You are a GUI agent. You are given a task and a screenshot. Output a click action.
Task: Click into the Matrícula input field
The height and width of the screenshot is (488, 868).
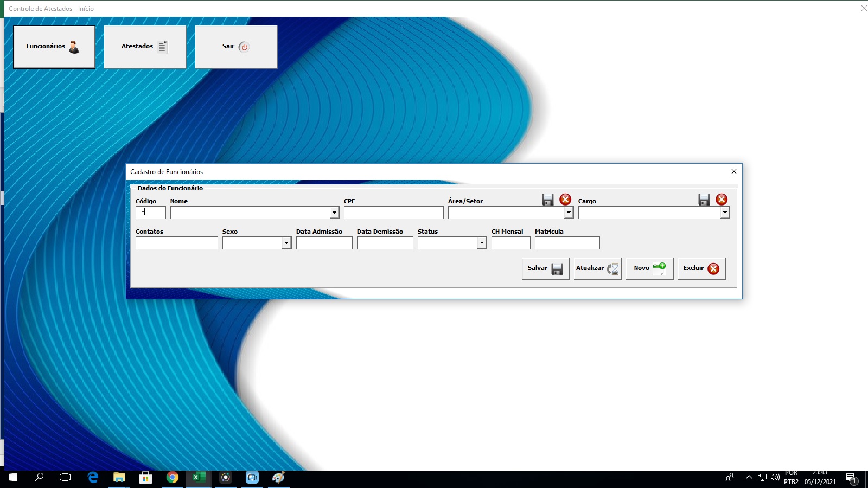(x=567, y=243)
